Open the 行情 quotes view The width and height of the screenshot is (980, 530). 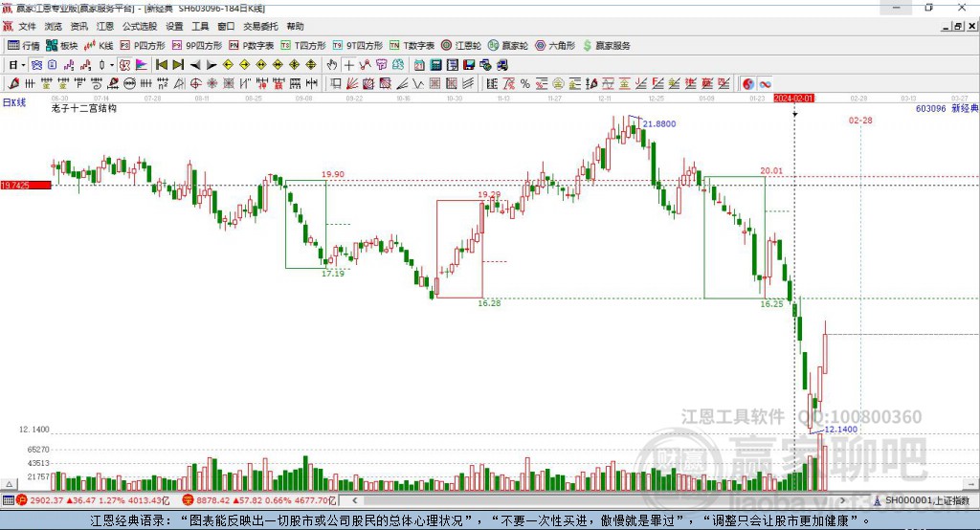pos(23,46)
